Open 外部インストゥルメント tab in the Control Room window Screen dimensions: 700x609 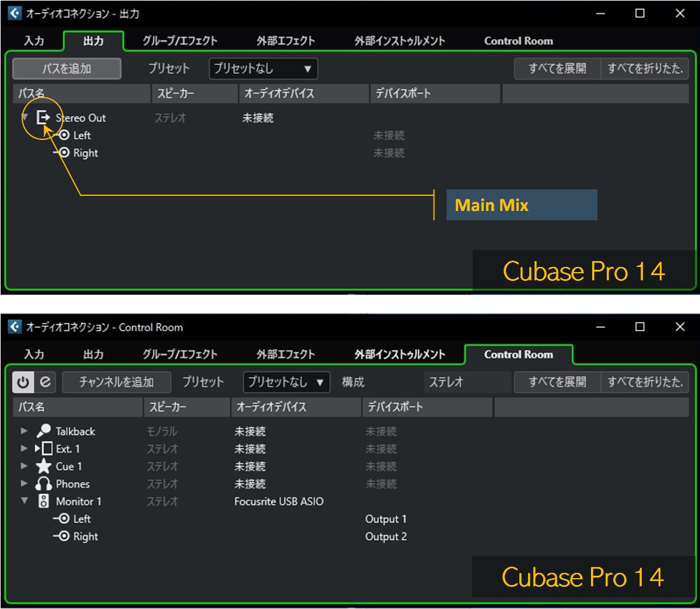pyautogui.click(x=400, y=354)
